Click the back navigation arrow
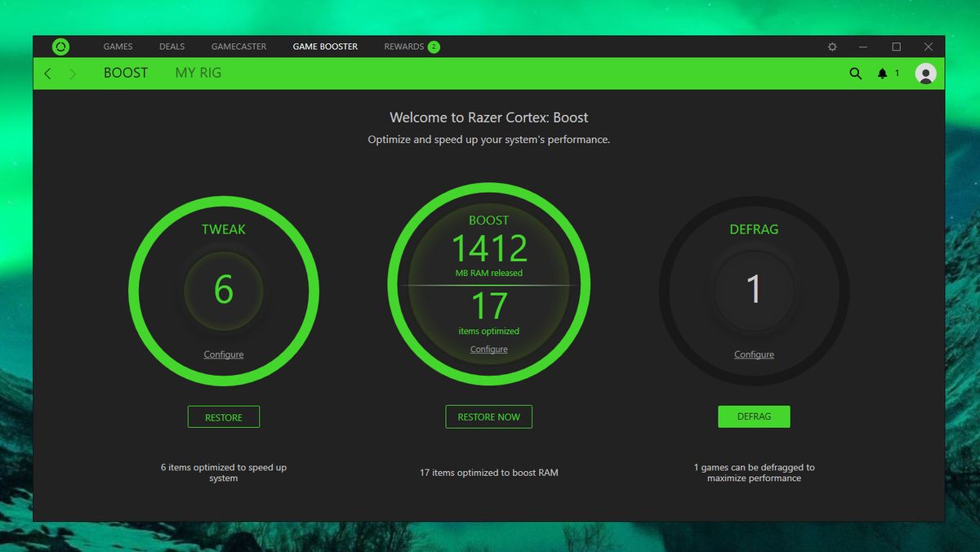The width and height of the screenshot is (980, 552). coord(47,73)
